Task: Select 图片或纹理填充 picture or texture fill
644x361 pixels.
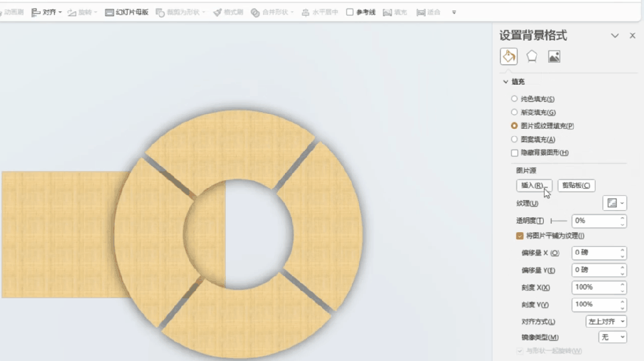Action: pos(514,126)
